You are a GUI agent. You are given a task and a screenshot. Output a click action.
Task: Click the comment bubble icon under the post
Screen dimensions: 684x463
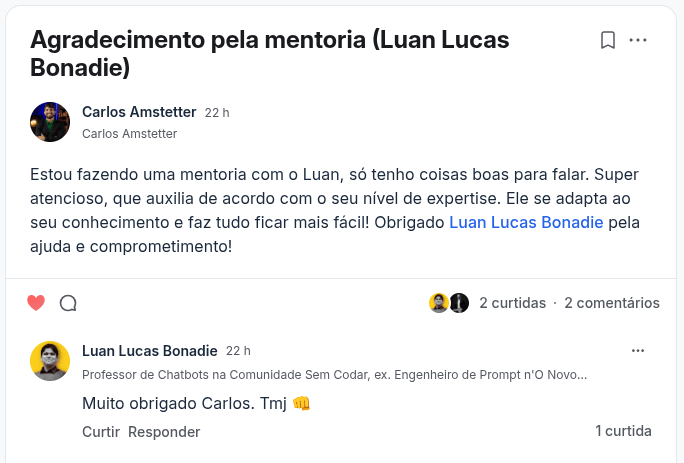(68, 303)
